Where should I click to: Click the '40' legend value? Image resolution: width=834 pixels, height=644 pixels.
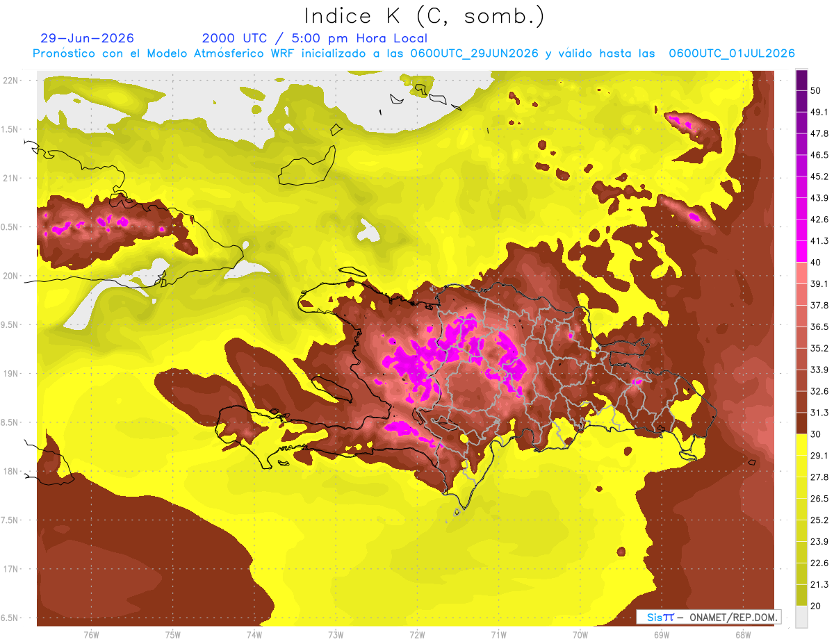point(816,263)
